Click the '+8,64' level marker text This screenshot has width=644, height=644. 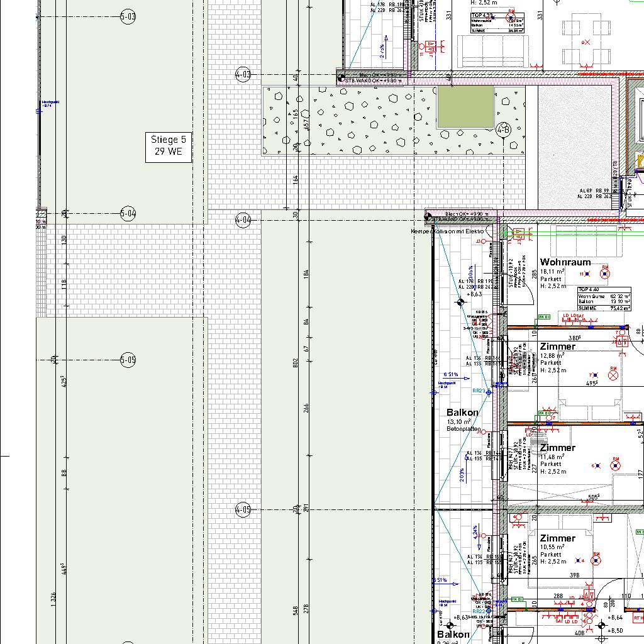point(615,618)
